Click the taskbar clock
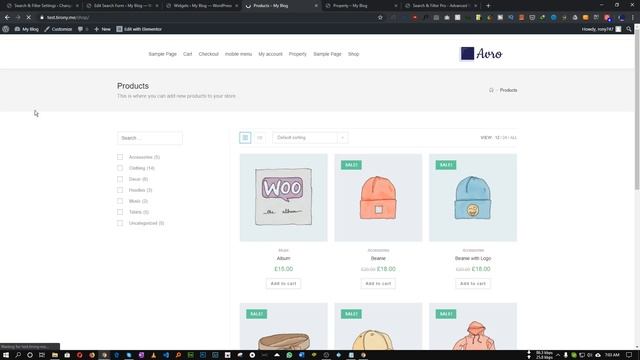The width and height of the screenshot is (640, 360). tap(612, 355)
